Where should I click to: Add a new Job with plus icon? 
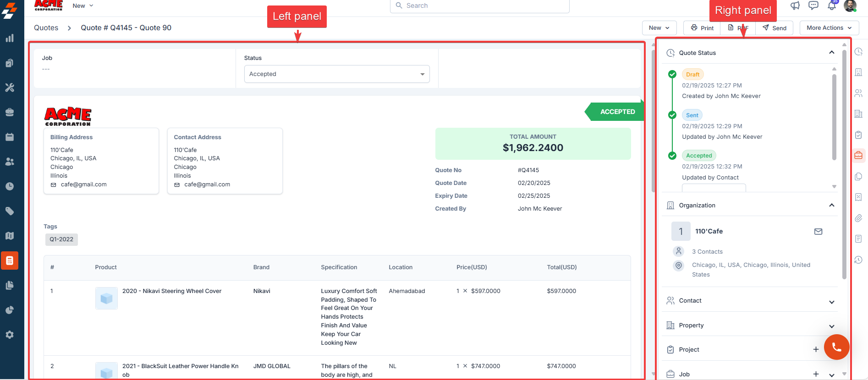(816, 374)
